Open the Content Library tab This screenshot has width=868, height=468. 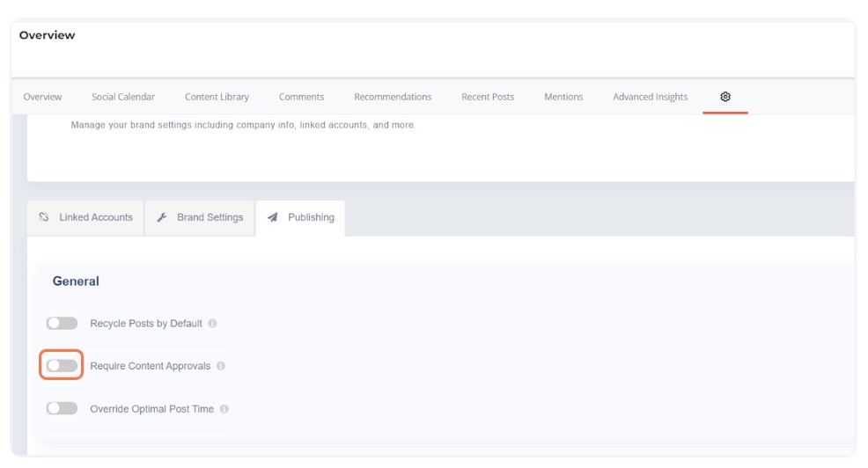coord(217,97)
